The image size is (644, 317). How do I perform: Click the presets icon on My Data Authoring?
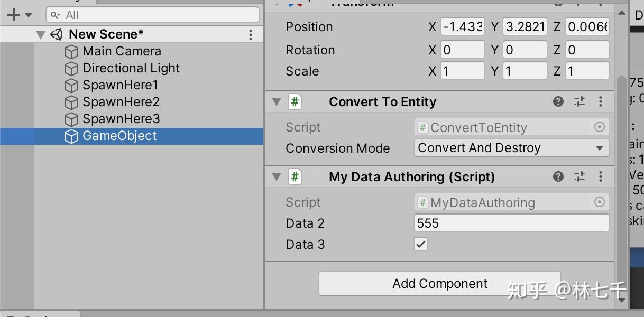pos(579,176)
